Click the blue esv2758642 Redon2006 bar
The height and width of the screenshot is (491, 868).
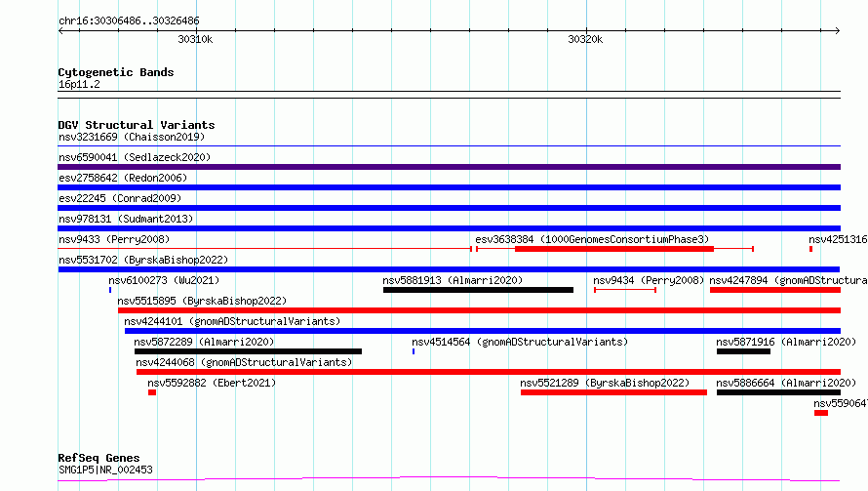(x=449, y=187)
